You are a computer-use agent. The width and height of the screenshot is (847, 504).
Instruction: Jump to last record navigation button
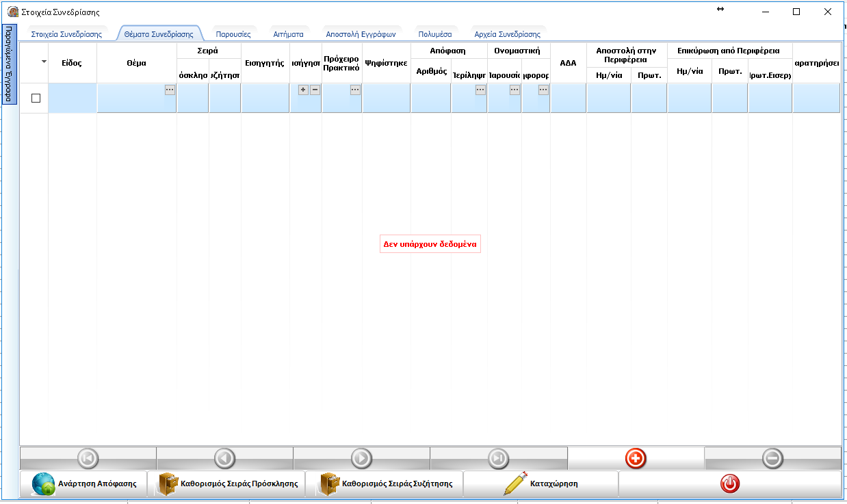498,458
